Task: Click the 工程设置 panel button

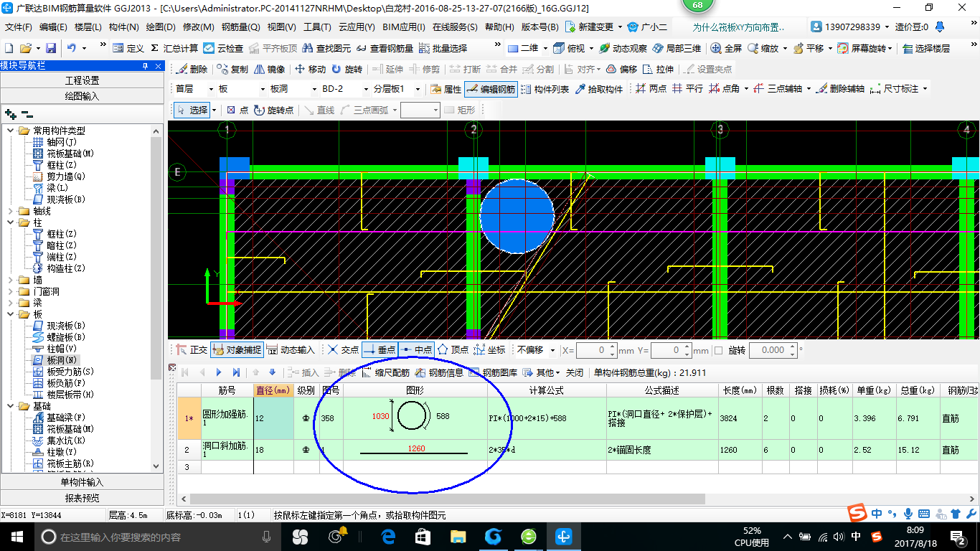Action: tap(83, 80)
